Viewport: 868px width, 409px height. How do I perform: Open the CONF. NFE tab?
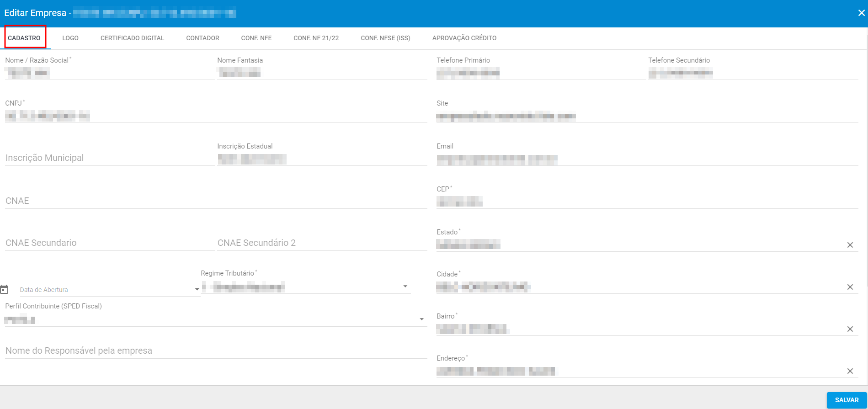coord(256,38)
